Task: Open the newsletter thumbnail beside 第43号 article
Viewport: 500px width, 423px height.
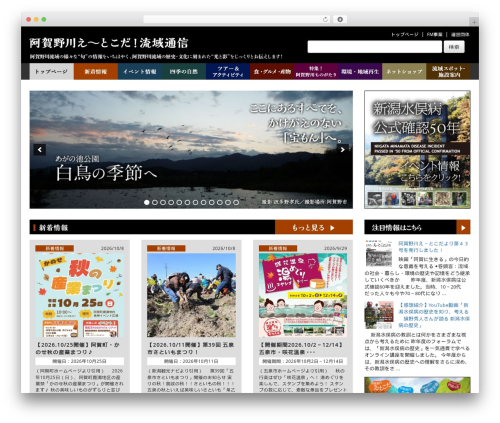Action: coord(379,253)
